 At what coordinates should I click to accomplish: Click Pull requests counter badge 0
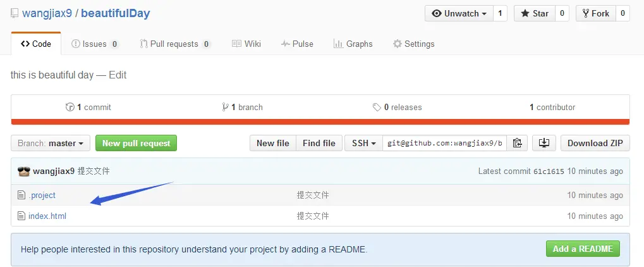(x=207, y=44)
